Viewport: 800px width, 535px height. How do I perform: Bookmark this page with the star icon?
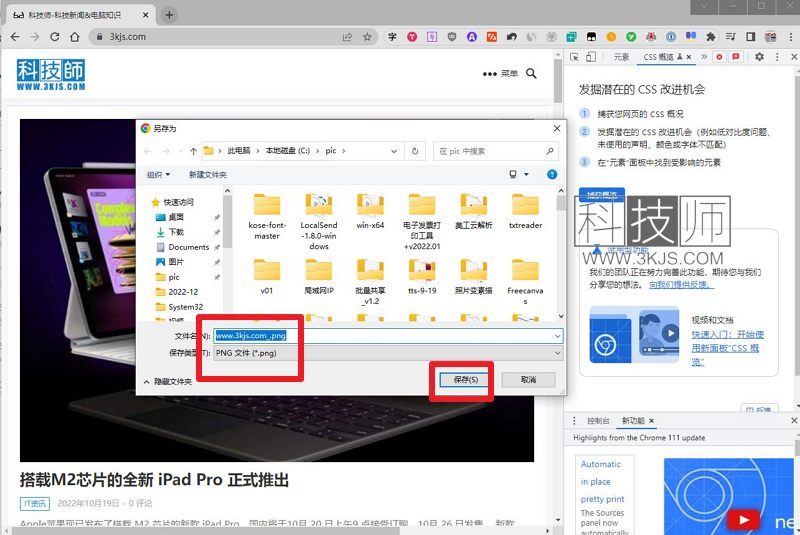click(x=367, y=37)
